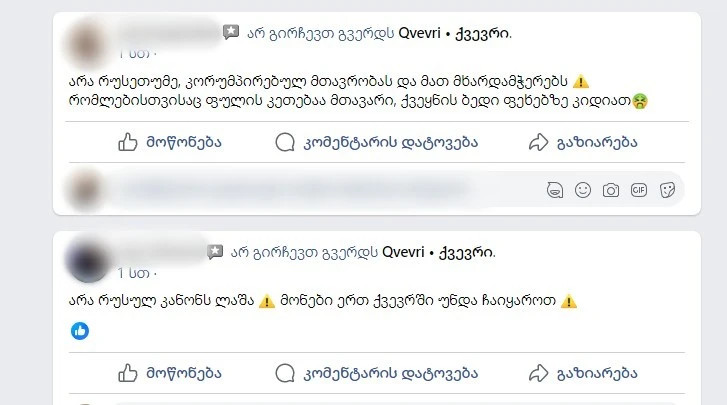The height and width of the screenshot is (405, 727).
Task: Open the first post author's profile picture
Action: 86,44
